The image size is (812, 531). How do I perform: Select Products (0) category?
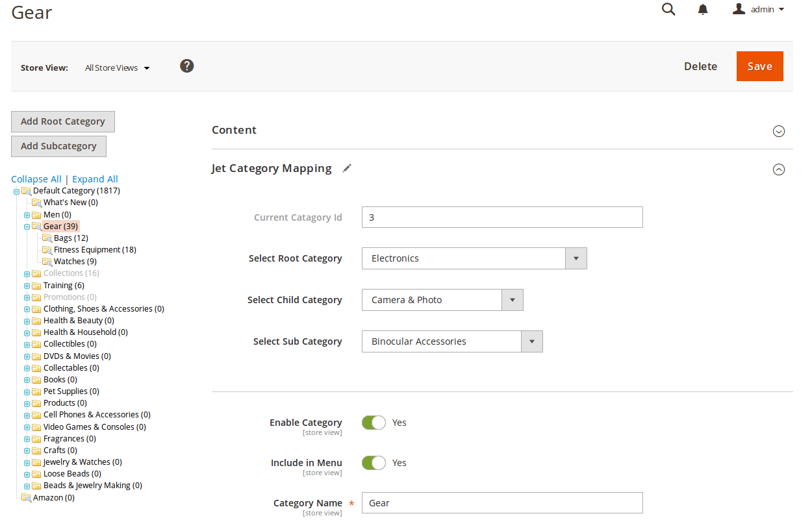[65, 403]
